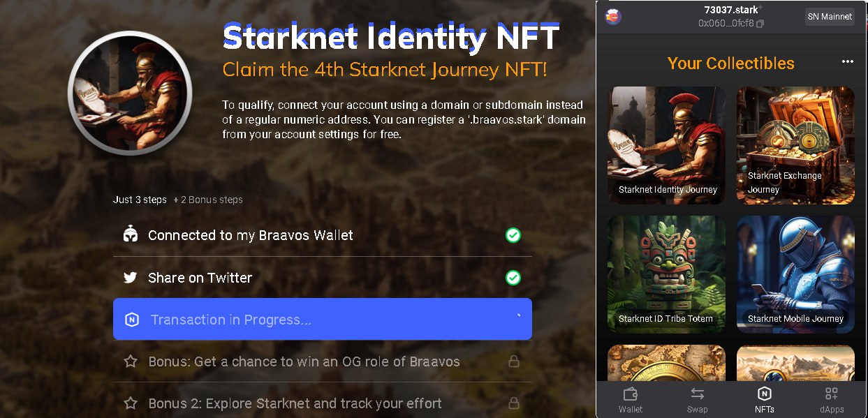Image resolution: width=868 pixels, height=418 pixels.
Task: Click green checkmark on Connected to Braavos Wallet
Action: click(x=513, y=235)
